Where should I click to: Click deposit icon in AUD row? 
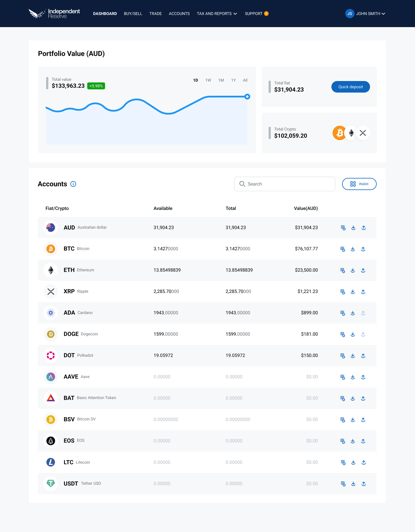[353, 228]
